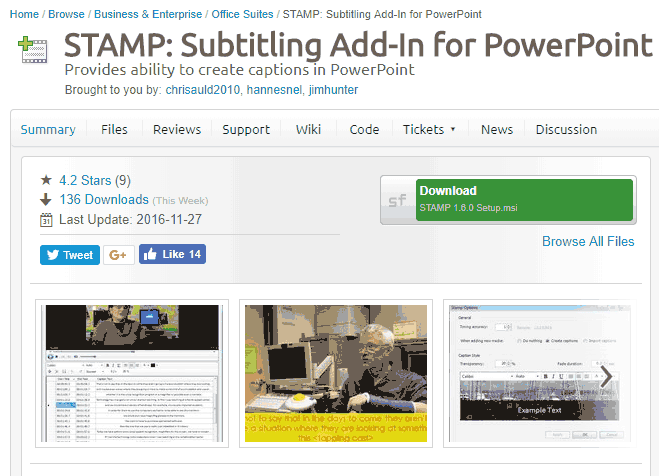Click the page title 'STAMP: Subtitling Add-In for PowerPoint'
659x476 pixels.
[x=358, y=45]
